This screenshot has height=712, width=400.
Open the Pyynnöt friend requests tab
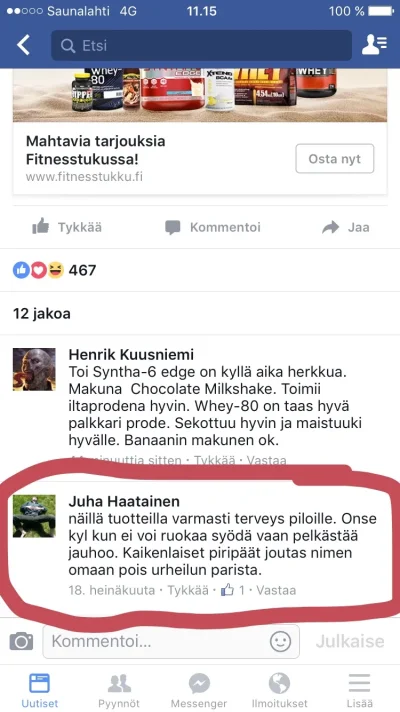coord(119,690)
